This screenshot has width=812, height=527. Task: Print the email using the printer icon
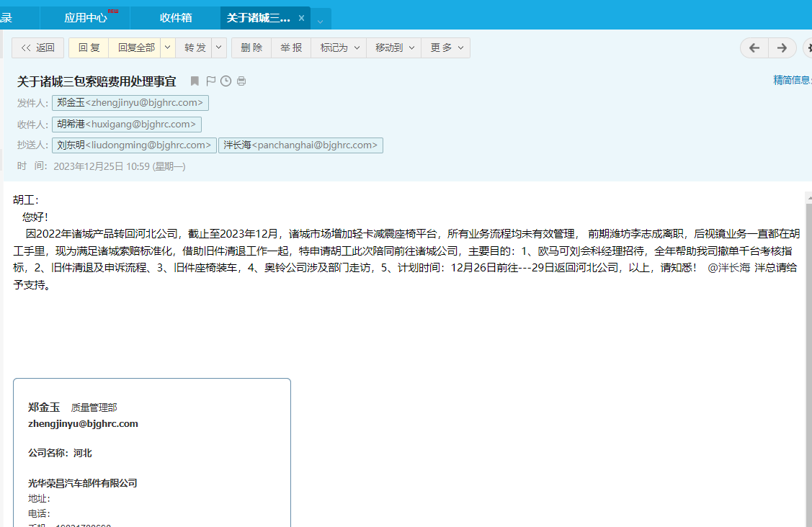[x=241, y=81]
